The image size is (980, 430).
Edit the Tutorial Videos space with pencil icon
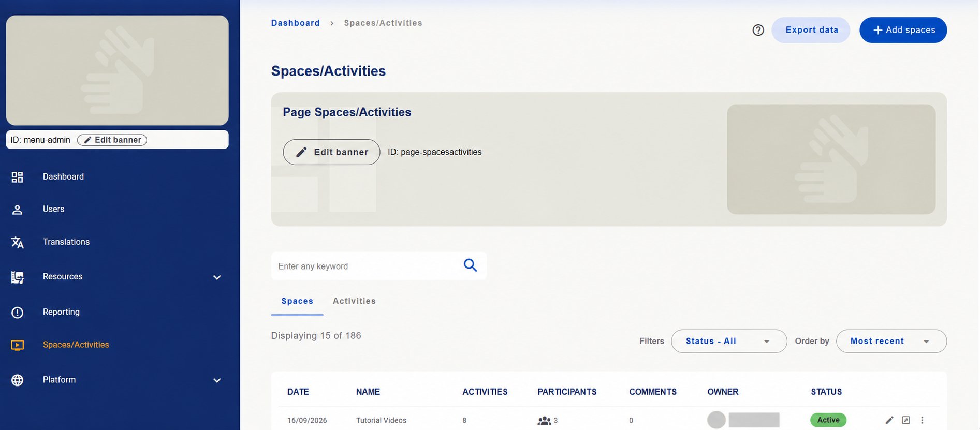[889, 420]
